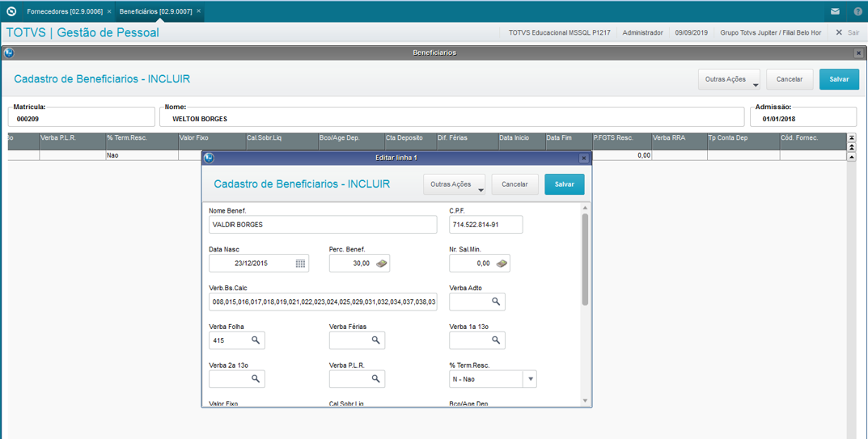Click the Dif. Férias column header

tap(467, 141)
